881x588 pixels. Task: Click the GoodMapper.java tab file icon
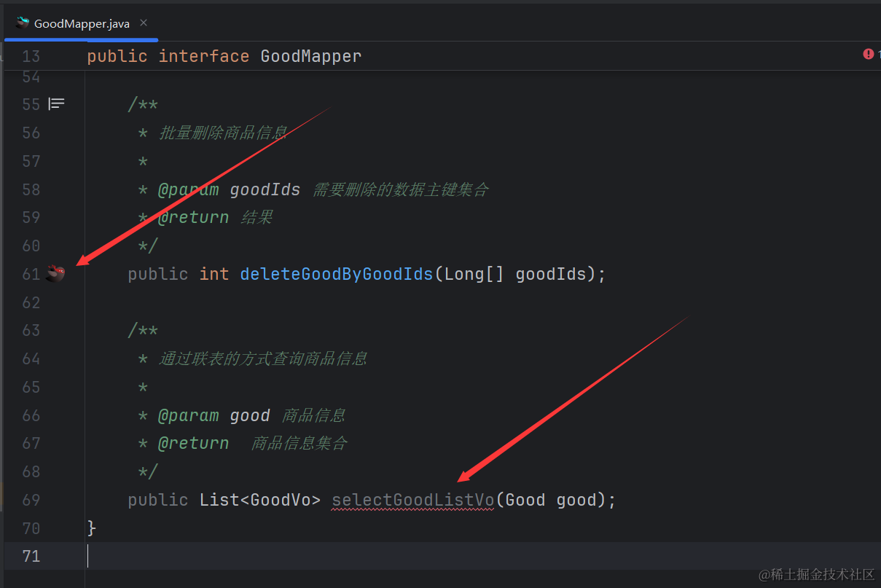(23, 23)
